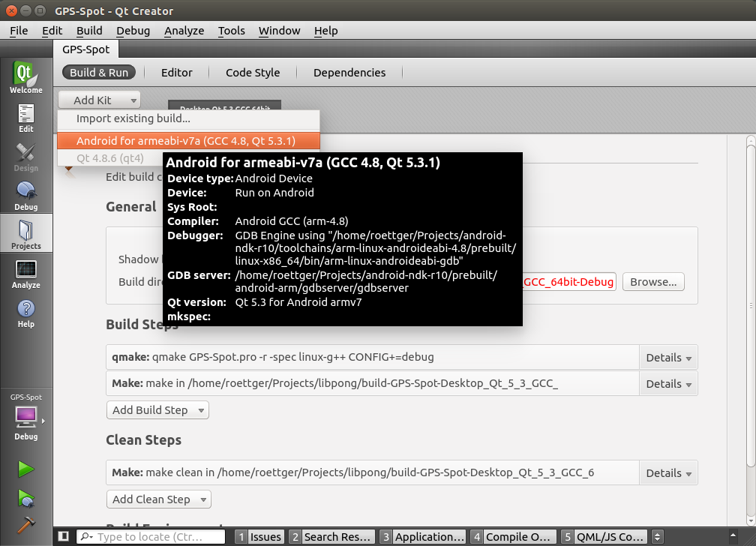The width and height of the screenshot is (756, 546).
Task: Click the build directory path field
Action: pyautogui.click(x=569, y=282)
